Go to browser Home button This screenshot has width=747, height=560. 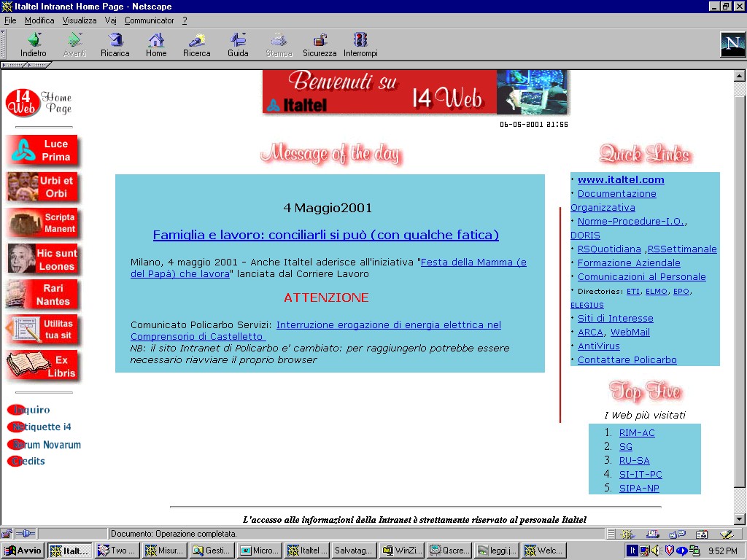pyautogui.click(x=156, y=44)
